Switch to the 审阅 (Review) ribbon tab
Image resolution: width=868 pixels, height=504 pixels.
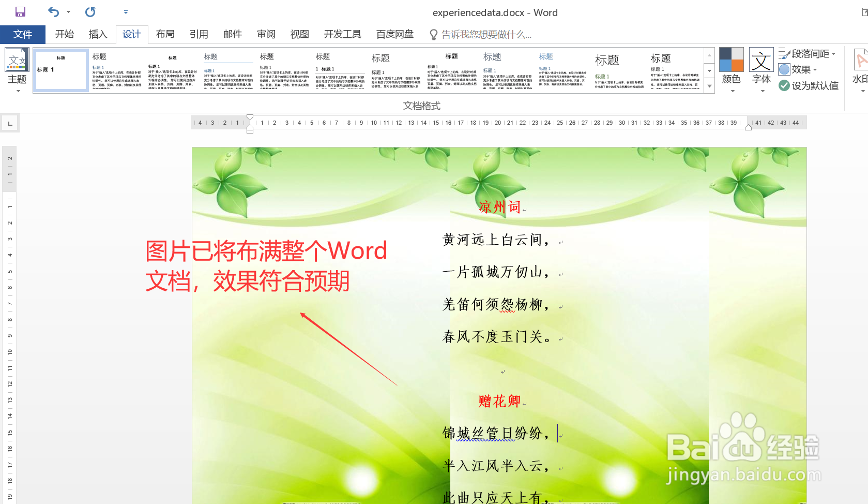[x=266, y=34]
